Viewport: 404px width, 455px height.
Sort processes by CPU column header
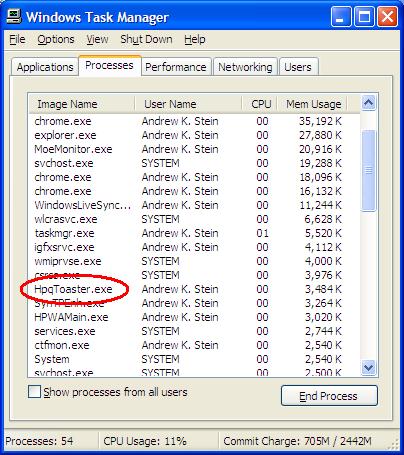tap(260, 104)
